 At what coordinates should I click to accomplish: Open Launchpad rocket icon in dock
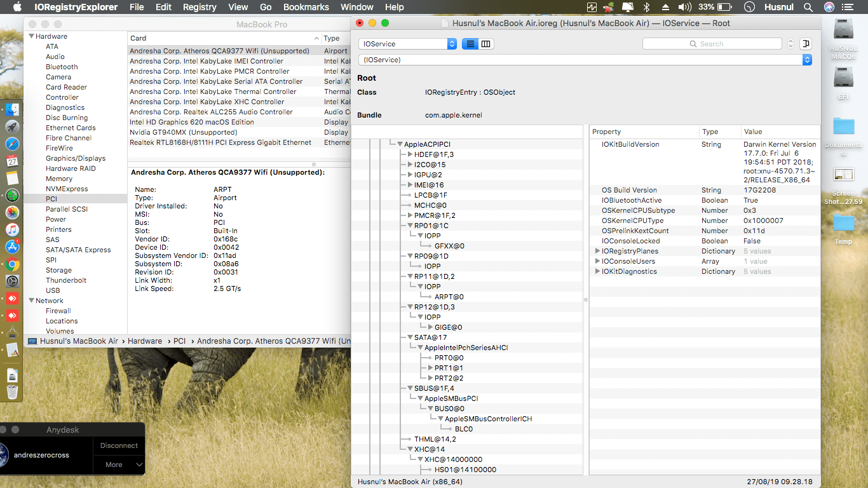(12, 126)
